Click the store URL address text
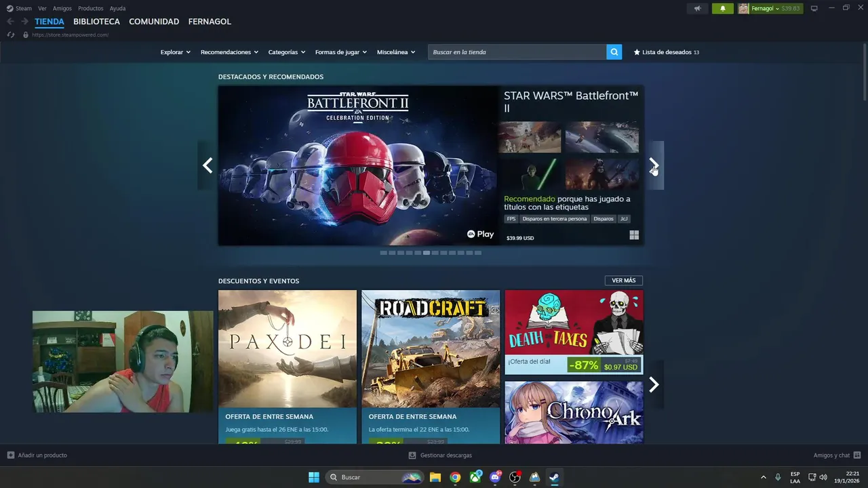Viewport: 868px width, 488px height. coord(70,35)
